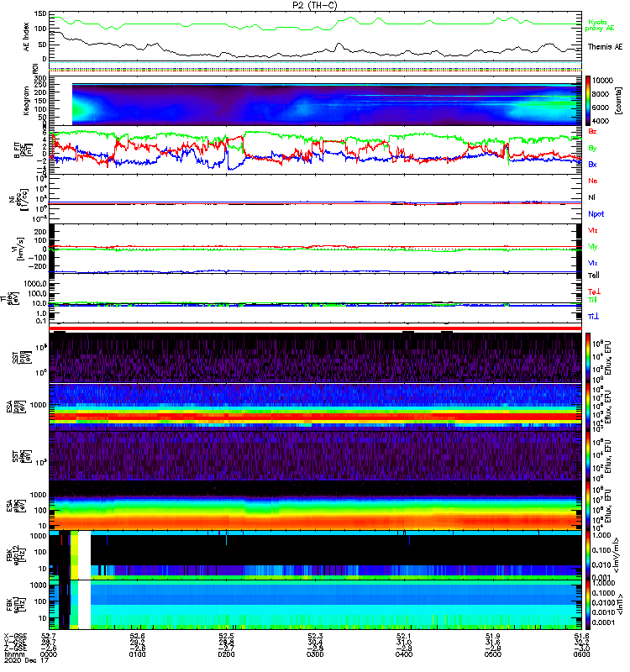This screenshot has width=630, height=672.
Task: Click the SST electrons panel Eflux color bar
Action: pos(587,456)
